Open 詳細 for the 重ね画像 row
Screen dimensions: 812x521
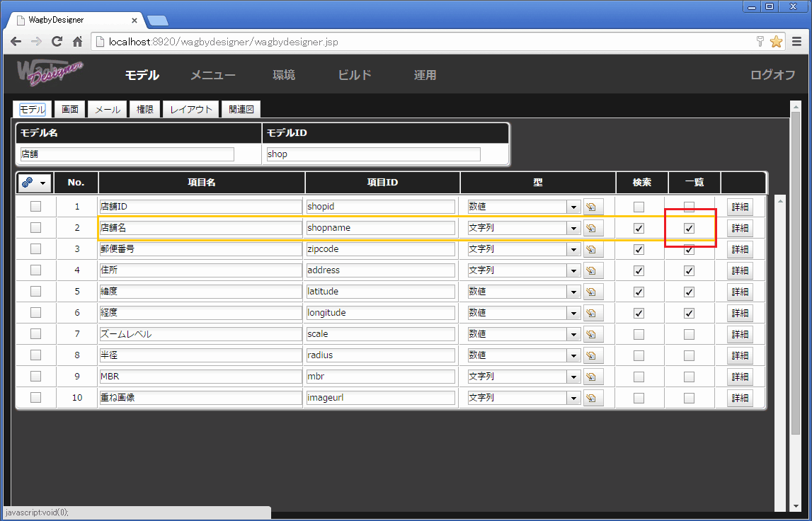(x=740, y=399)
